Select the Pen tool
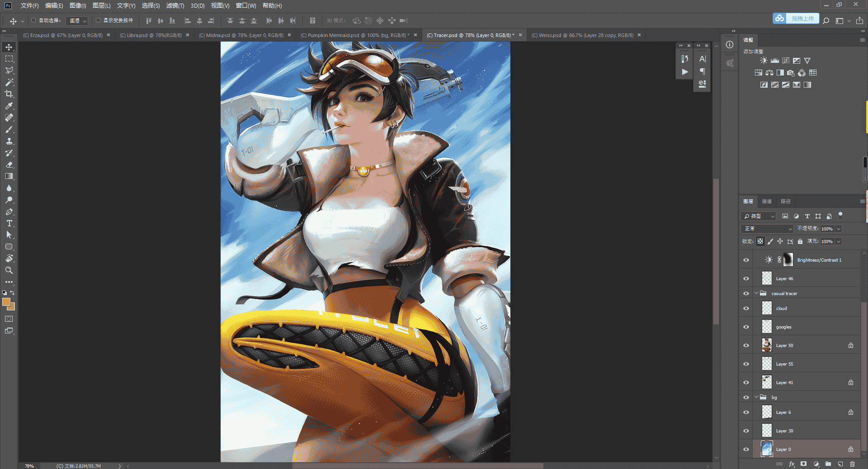The width and height of the screenshot is (868, 469). [9, 211]
